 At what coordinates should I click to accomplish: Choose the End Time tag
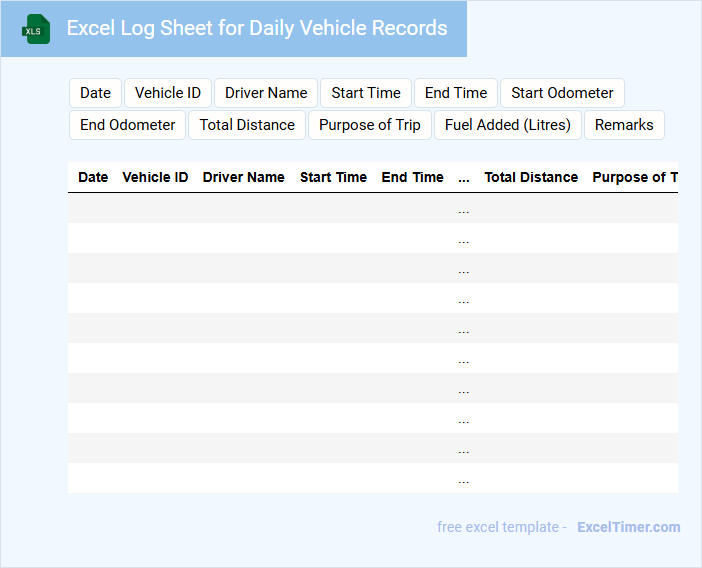coord(456,93)
